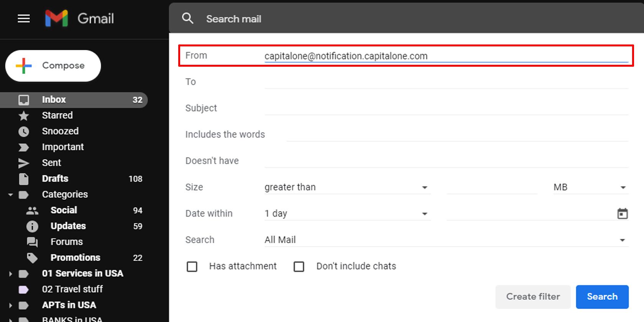Image resolution: width=644 pixels, height=322 pixels.
Task: Click the Updates info icon
Action: 32,226
